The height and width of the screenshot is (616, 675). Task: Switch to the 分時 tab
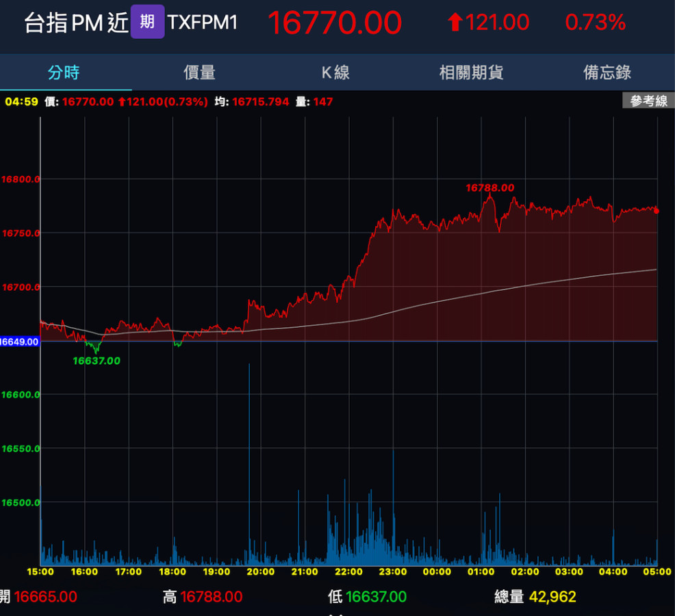64,73
